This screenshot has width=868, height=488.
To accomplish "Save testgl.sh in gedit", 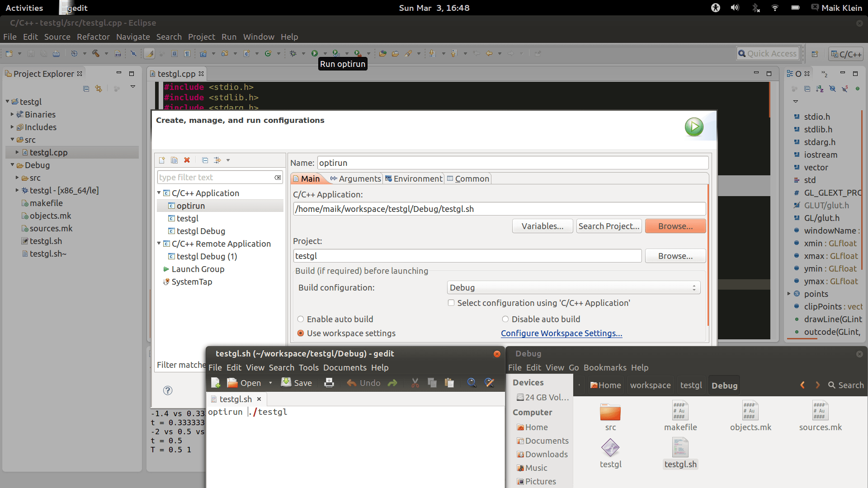I will (x=296, y=383).
